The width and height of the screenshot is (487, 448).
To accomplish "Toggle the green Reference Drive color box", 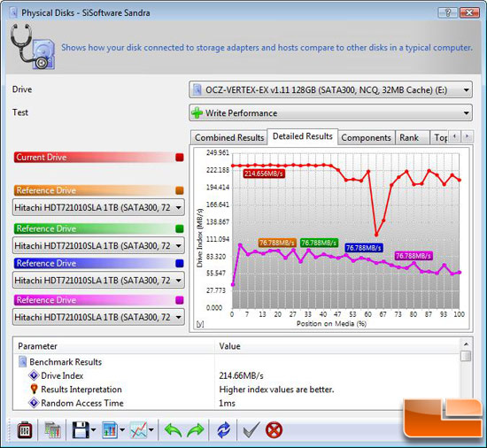I will coord(180,228).
